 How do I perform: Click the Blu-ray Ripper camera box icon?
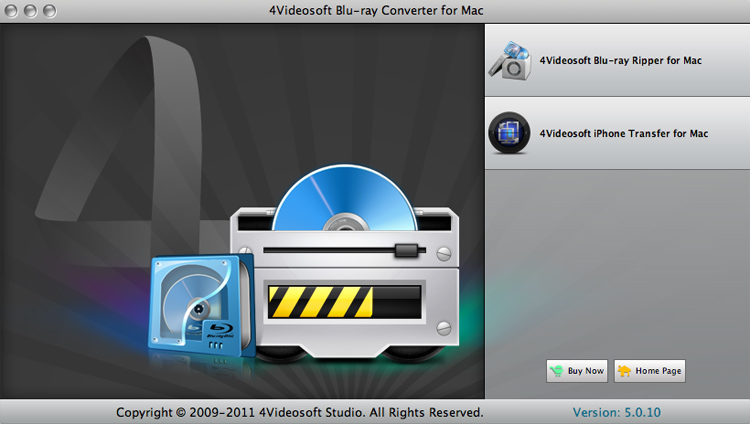pos(510,61)
